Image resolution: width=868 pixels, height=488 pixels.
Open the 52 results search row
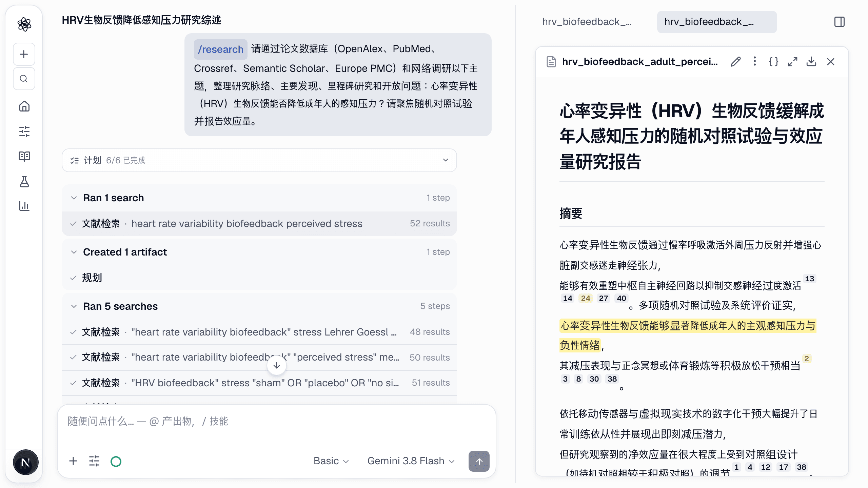coord(259,224)
